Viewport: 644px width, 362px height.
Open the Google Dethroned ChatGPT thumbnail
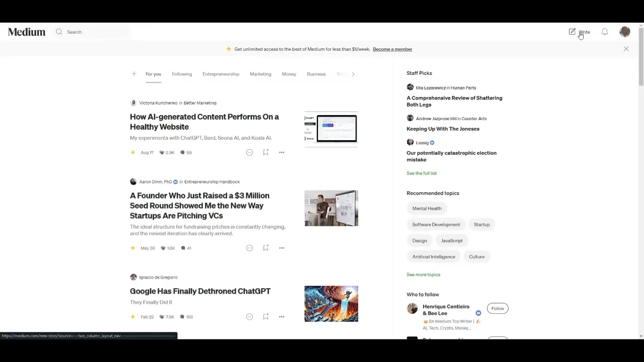331,304
